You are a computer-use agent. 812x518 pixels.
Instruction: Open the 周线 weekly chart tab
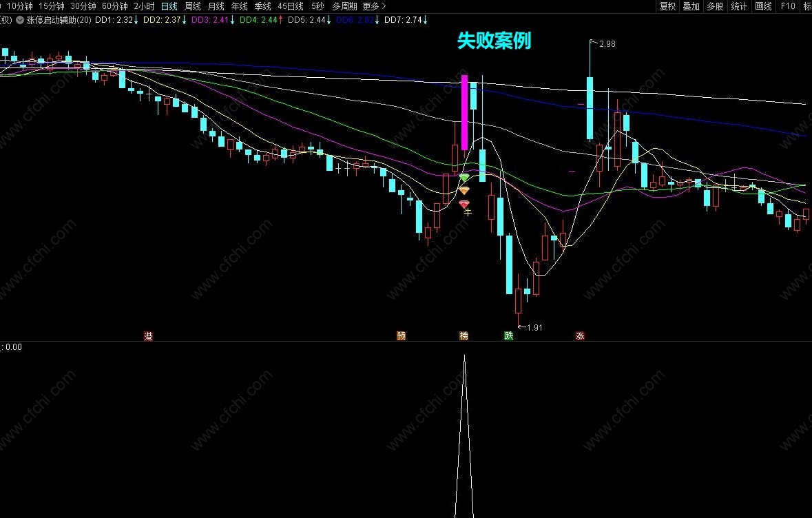(x=193, y=6)
